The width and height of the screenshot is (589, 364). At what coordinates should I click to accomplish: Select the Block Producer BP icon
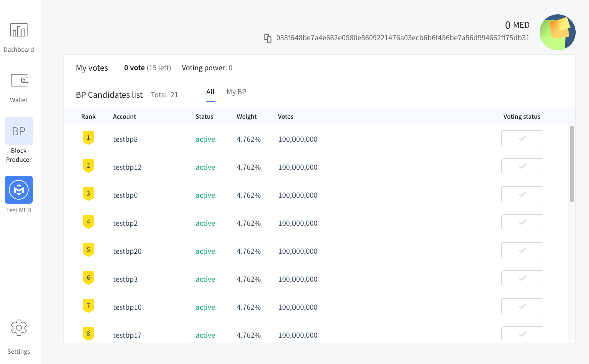click(19, 131)
